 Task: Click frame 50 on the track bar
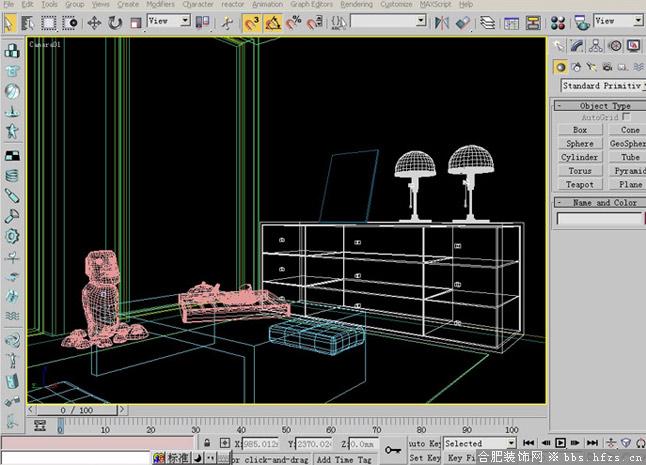click(286, 428)
